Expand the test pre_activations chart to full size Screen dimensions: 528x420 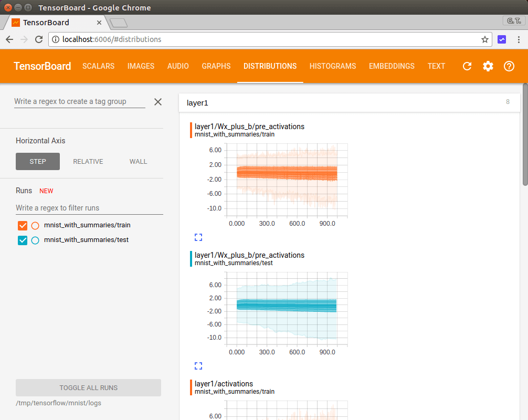click(x=198, y=366)
